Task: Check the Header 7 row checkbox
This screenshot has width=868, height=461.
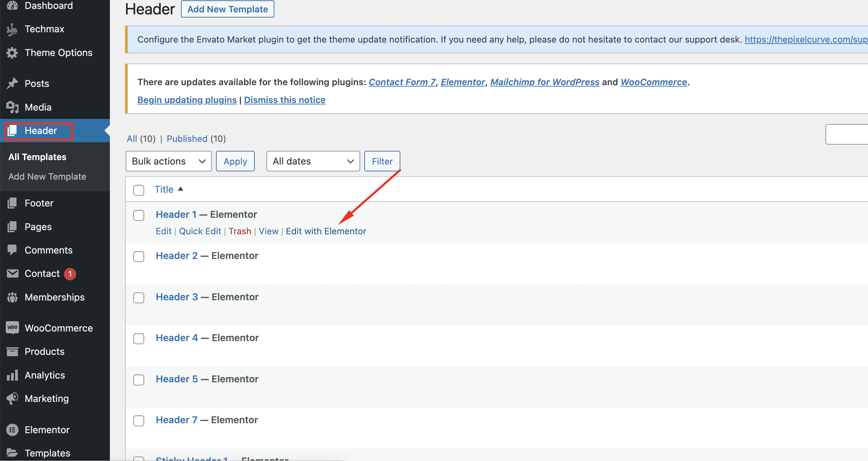Action: point(139,420)
